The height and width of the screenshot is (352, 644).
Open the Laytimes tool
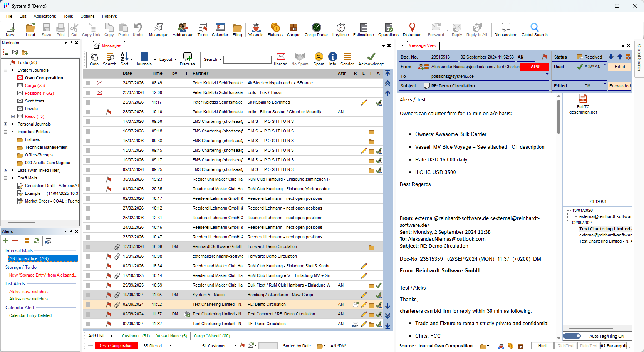tap(340, 30)
